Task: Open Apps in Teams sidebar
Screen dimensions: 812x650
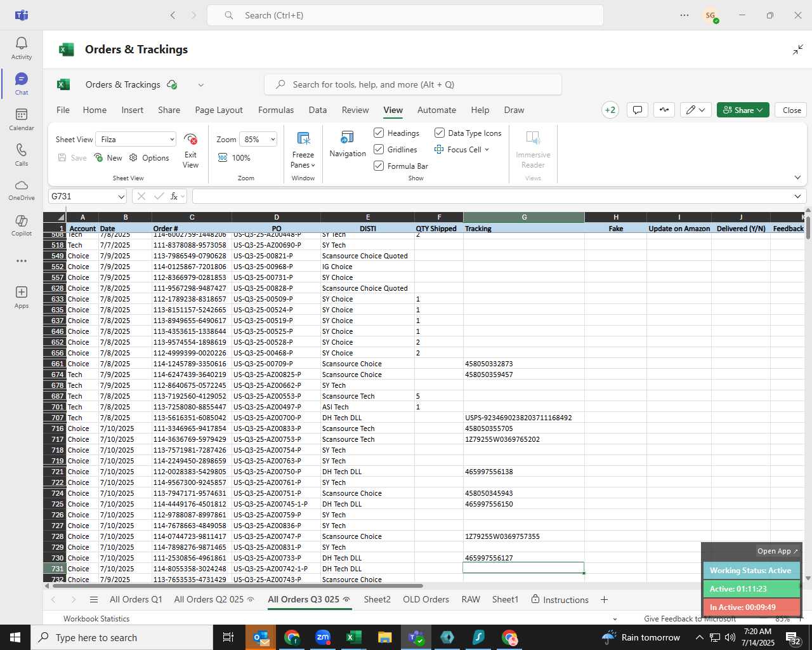Action: (x=21, y=296)
